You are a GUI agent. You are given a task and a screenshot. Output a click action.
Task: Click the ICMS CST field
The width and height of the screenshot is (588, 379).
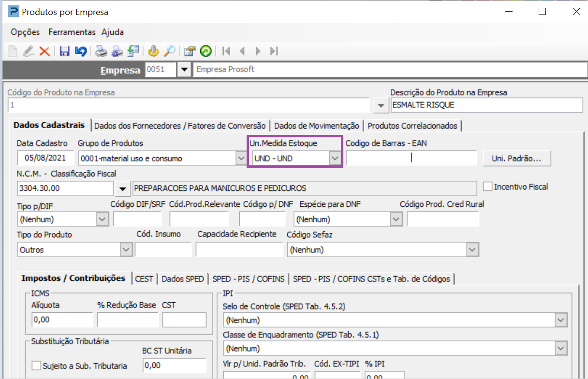point(184,320)
